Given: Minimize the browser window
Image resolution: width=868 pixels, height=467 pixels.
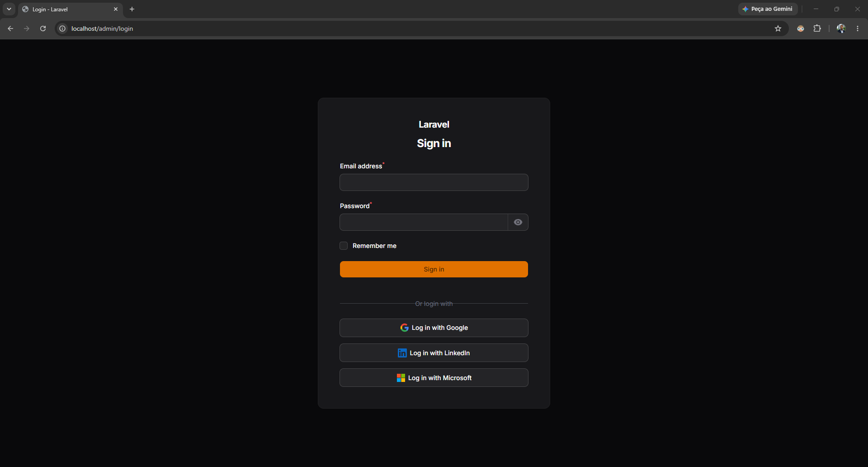Looking at the screenshot, I should point(816,9).
